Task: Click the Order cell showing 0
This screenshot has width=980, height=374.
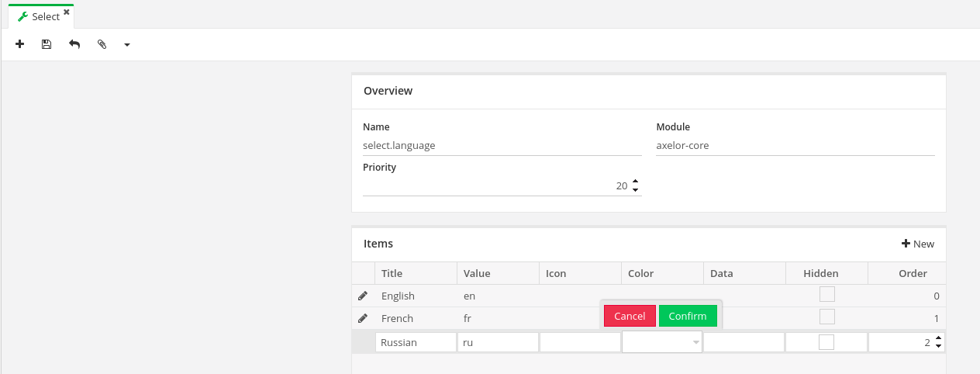Action: pyautogui.click(x=907, y=296)
